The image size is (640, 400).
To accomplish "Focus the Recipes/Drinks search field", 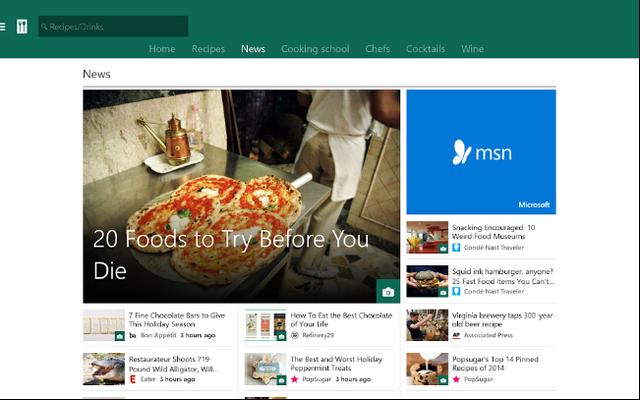I will [113, 27].
